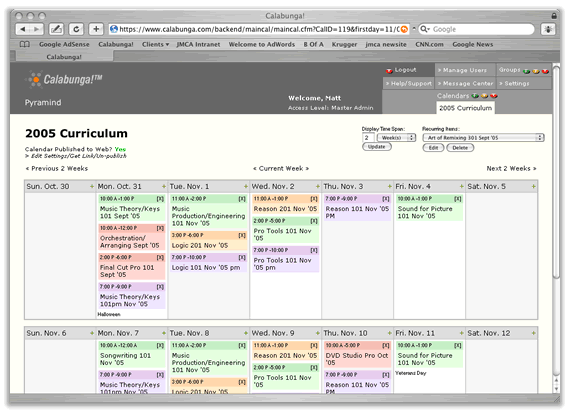Jump to Current Week link

coord(281,168)
